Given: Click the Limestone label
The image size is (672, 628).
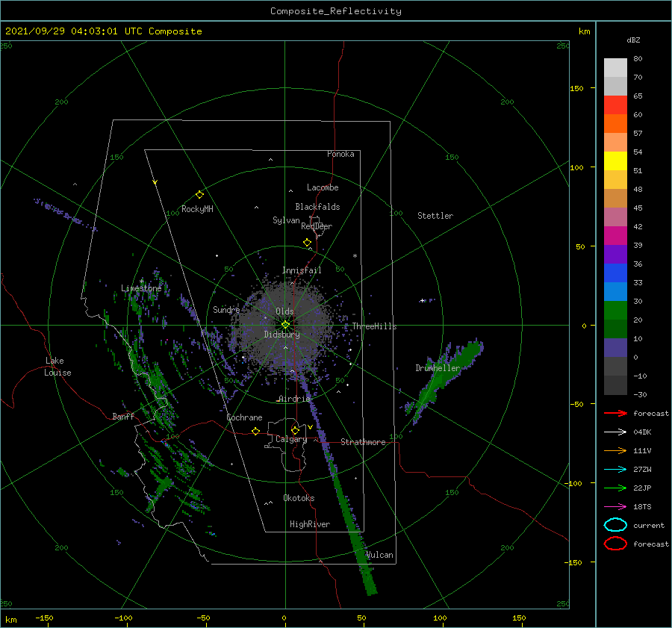Looking at the screenshot, I should [x=141, y=288].
